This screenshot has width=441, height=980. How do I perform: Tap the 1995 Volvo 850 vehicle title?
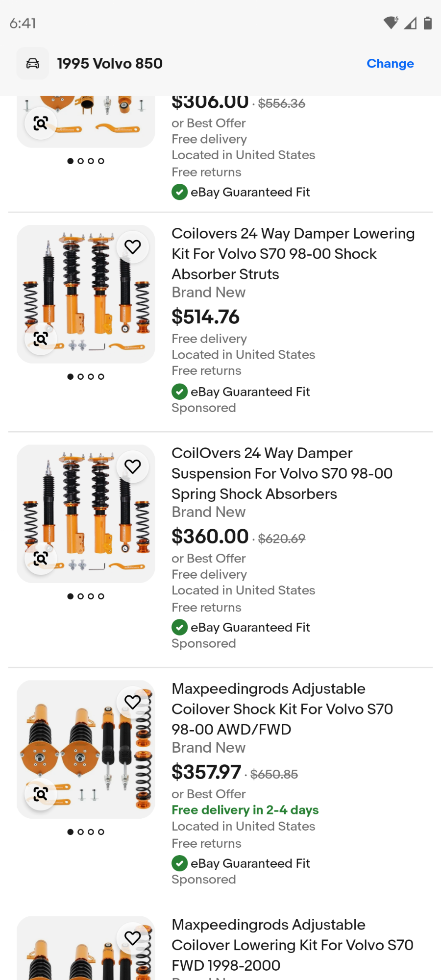pos(110,64)
